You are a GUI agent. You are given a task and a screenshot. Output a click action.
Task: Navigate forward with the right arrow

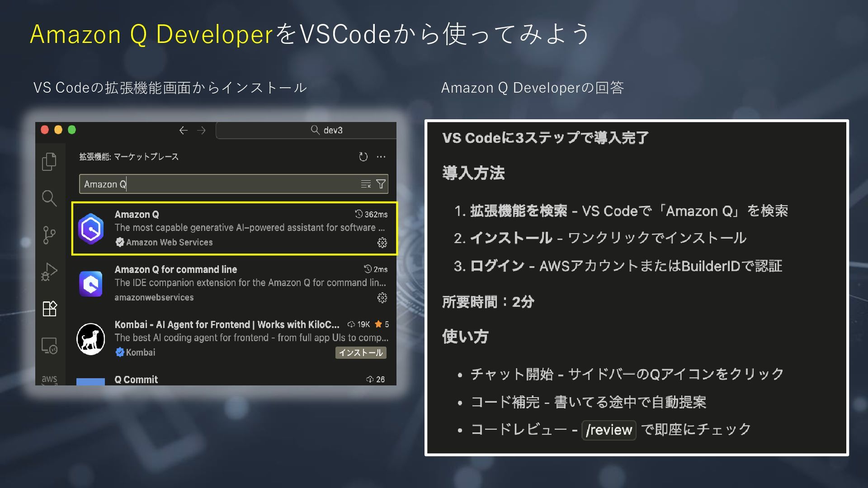pyautogui.click(x=202, y=130)
